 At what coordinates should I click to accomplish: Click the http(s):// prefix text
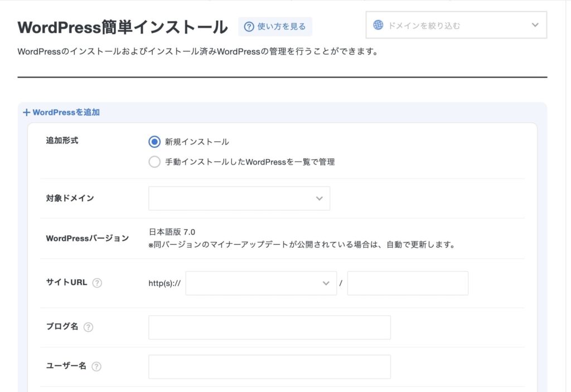point(164,283)
